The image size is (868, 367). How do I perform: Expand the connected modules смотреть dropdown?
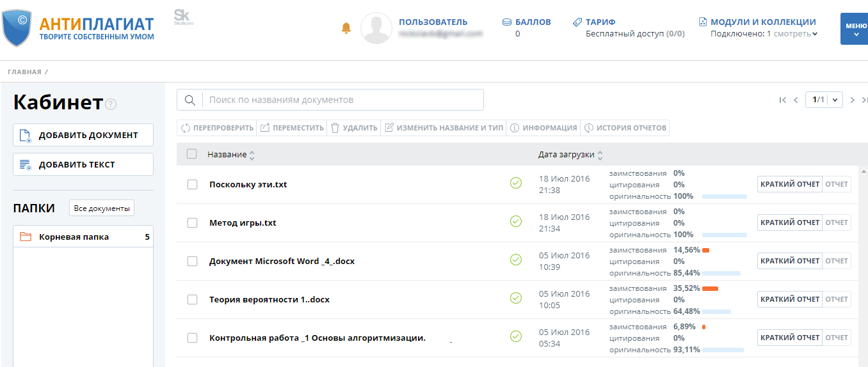pyautogui.click(x=792, y=34)
